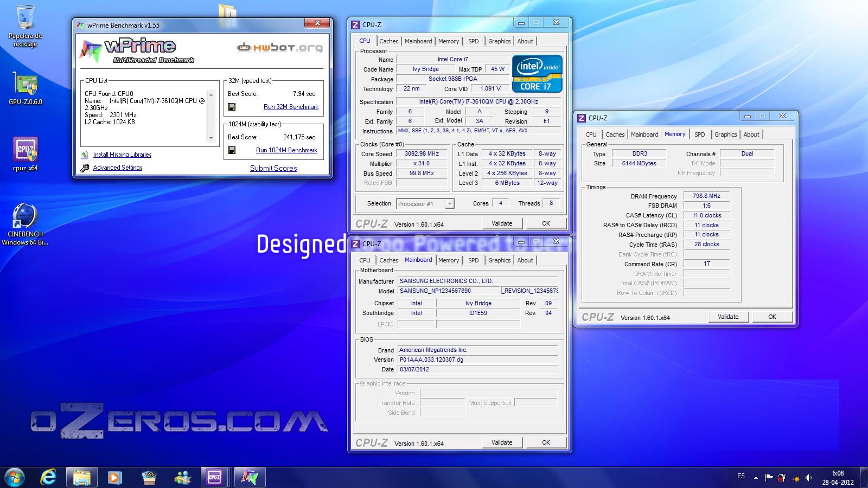This screenshot has width=868, height=488.
Task: Click OK in the top CPU-Z window
Action: coord(546,223)
